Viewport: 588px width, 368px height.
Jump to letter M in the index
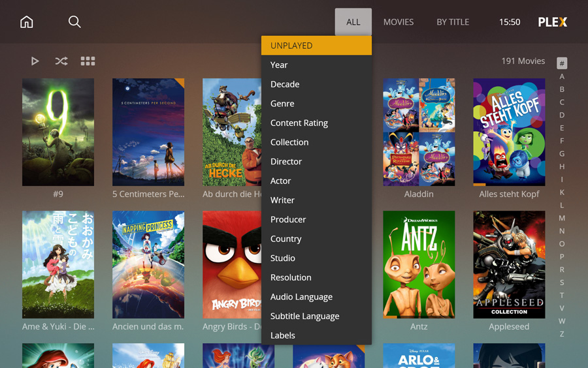[x=562, y=218]
